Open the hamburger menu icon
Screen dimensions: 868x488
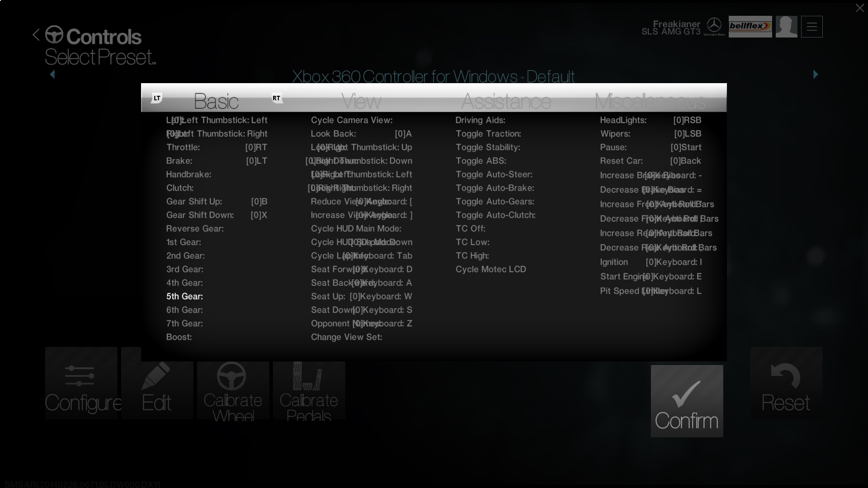click(811, 27)
